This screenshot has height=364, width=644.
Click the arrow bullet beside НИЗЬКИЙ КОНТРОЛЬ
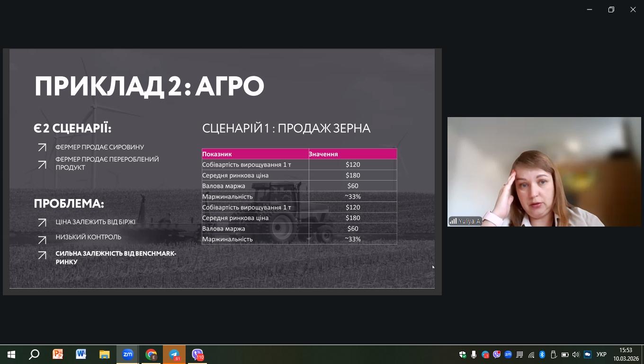pos(42,240)
